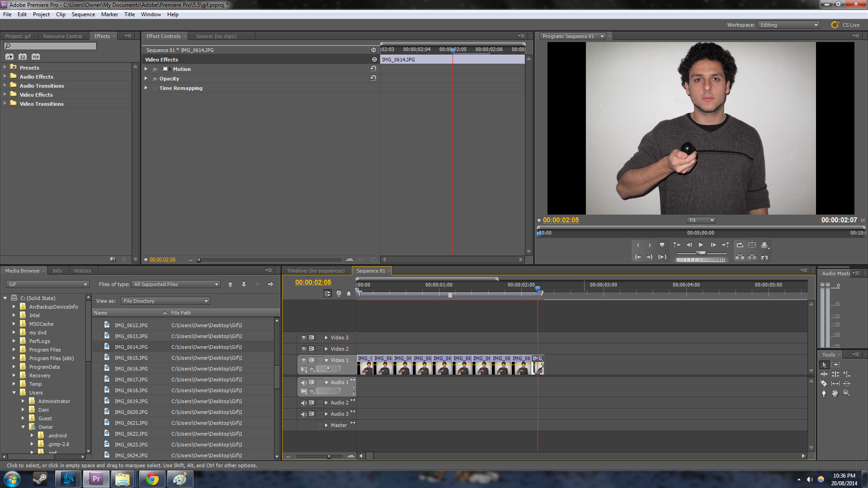868x488 pixels.
Task: Click the Export Frame camera icon
Action: (x=764, y=257)
